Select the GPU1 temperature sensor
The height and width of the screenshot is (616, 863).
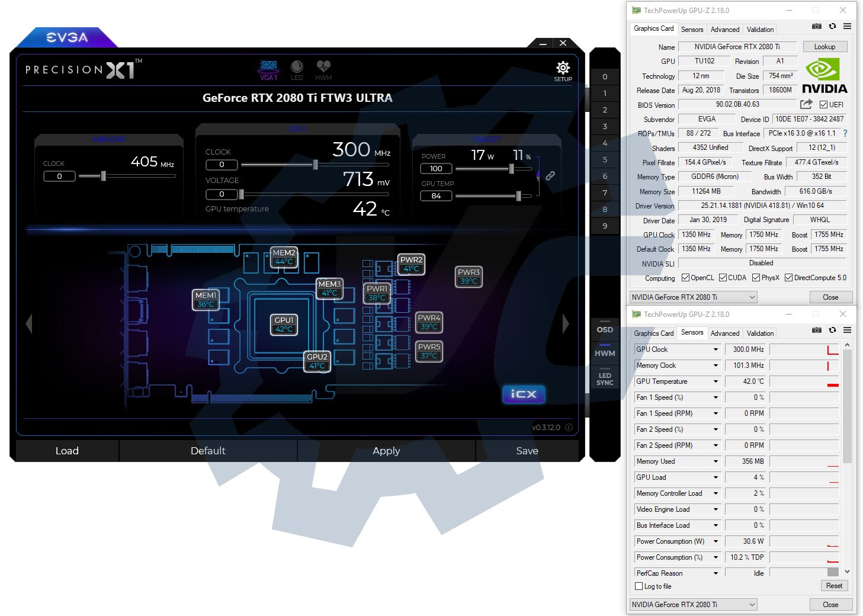[284, 324]
